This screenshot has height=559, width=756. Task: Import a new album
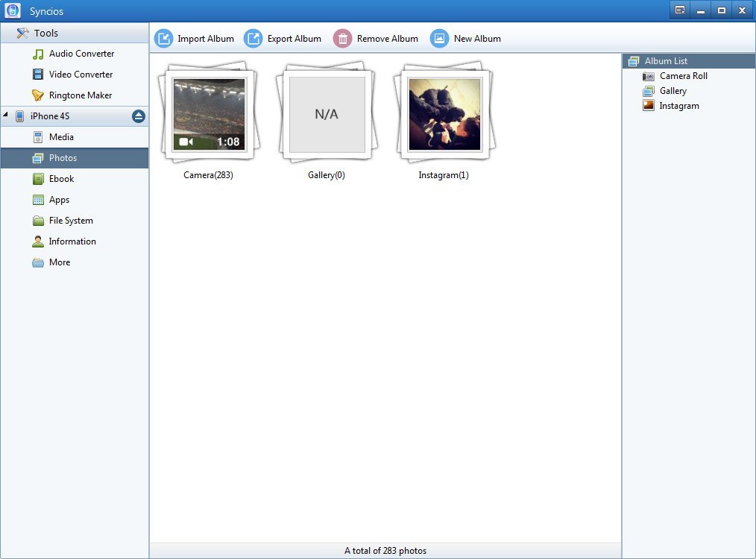pos(195,38)
